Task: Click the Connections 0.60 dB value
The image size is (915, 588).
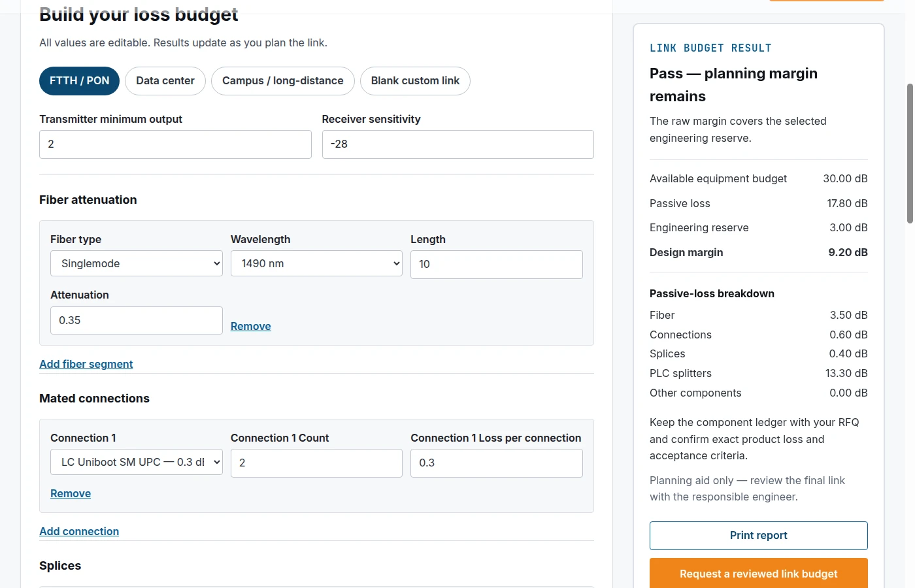Action: tap(848, 335)
